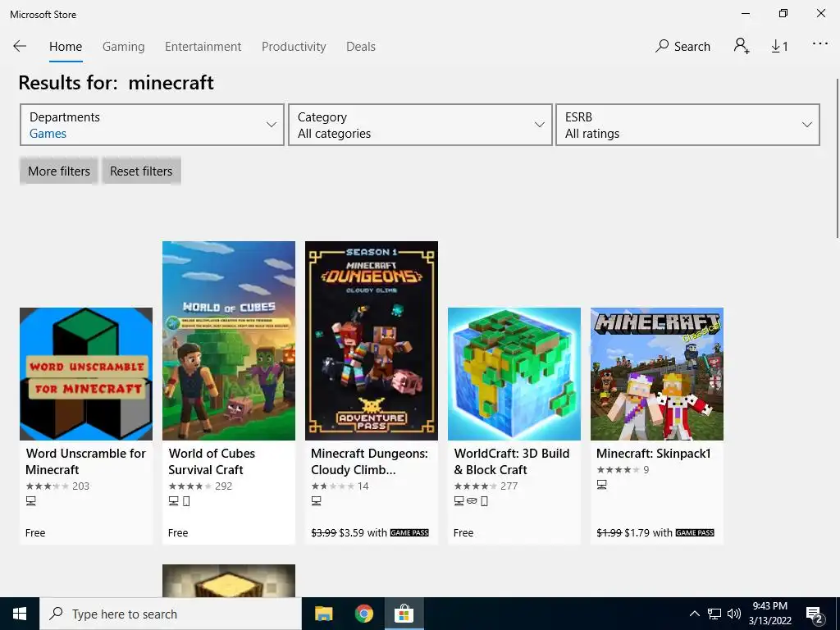Image resolution: width=840 pixels, height=630 pixels.
Task: View the downloads and updates icon
Action: (779, 47)
